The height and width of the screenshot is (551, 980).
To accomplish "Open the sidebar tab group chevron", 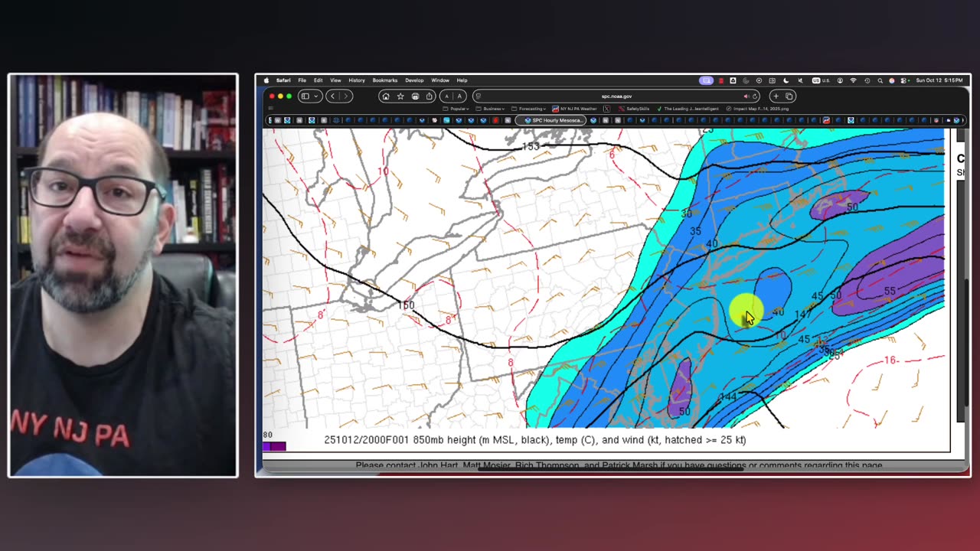I will (315, 96).
